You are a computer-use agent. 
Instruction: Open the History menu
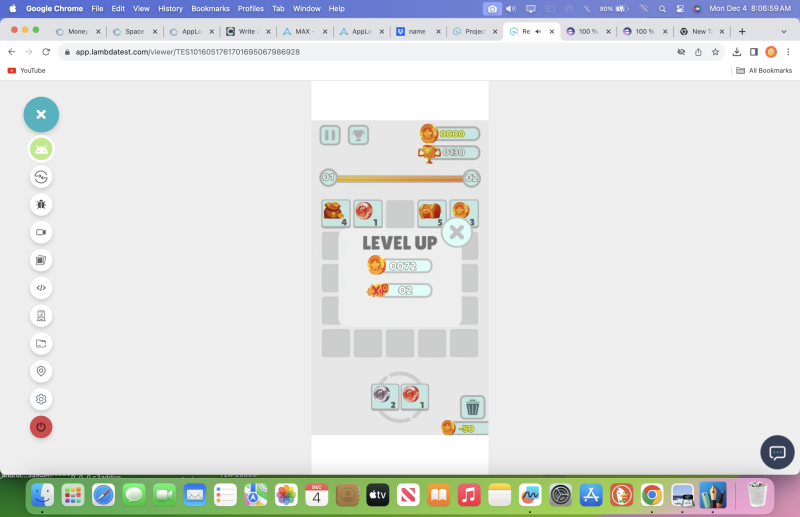click(170, 9)
